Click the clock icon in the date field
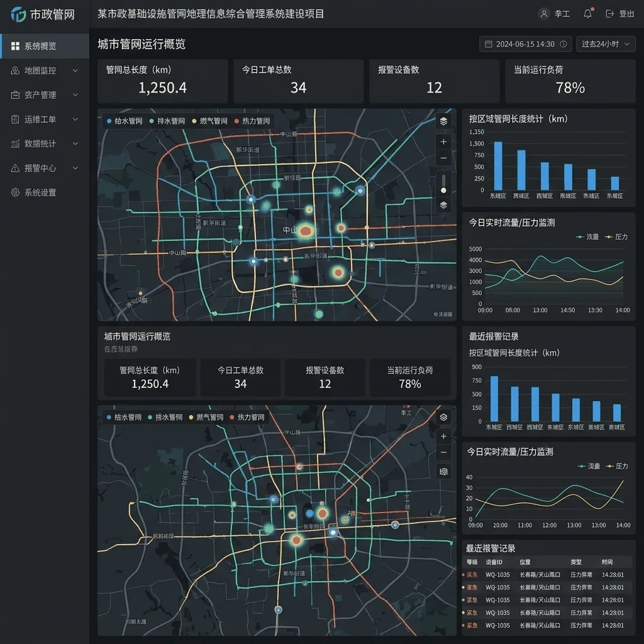Screen dimensions: 644x644 click(563, 44)
